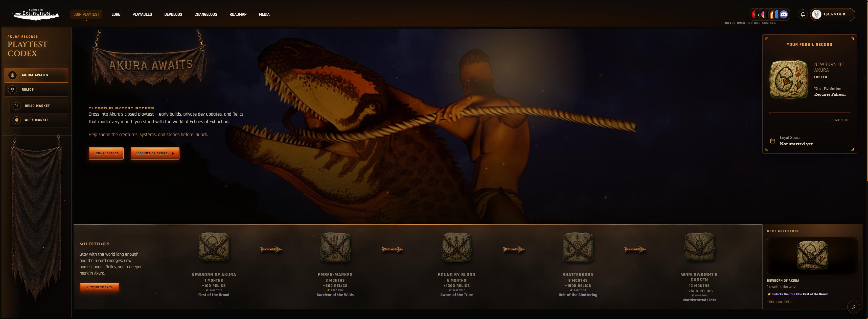The image size is (868, 319).
Task: Click the tooth icon beside Relics
Action: point(12,90)
